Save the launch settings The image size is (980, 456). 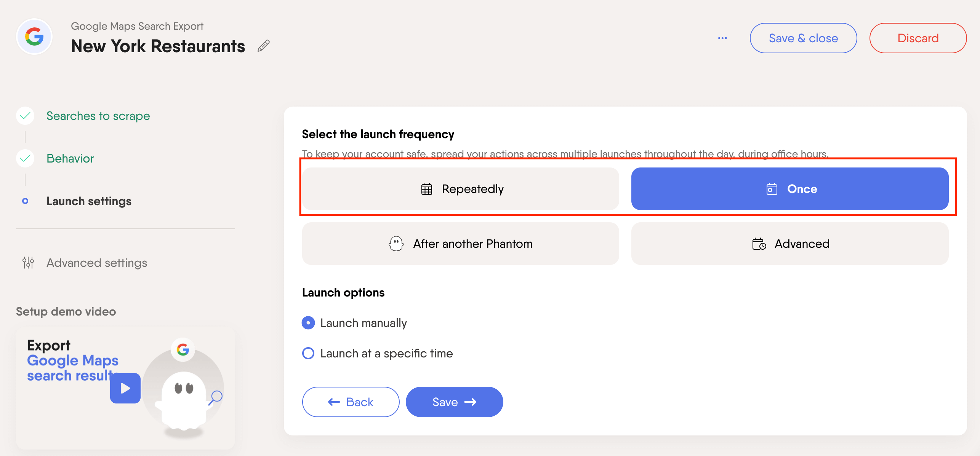click(x=454, y=402)
